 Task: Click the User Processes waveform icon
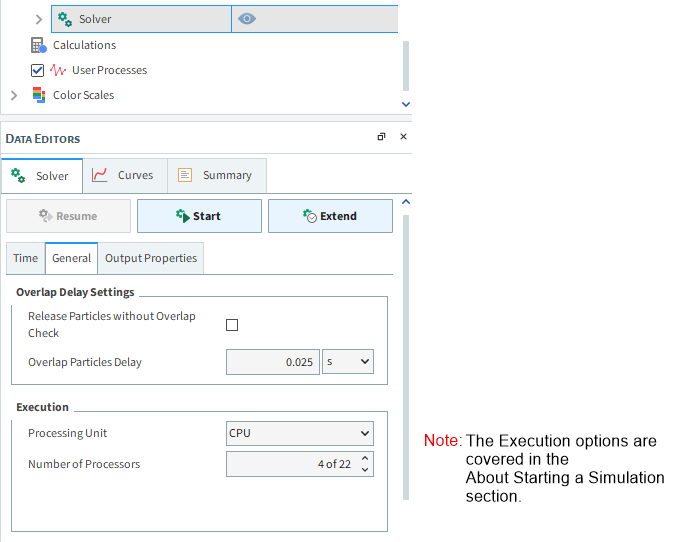(x=58, y=70)
